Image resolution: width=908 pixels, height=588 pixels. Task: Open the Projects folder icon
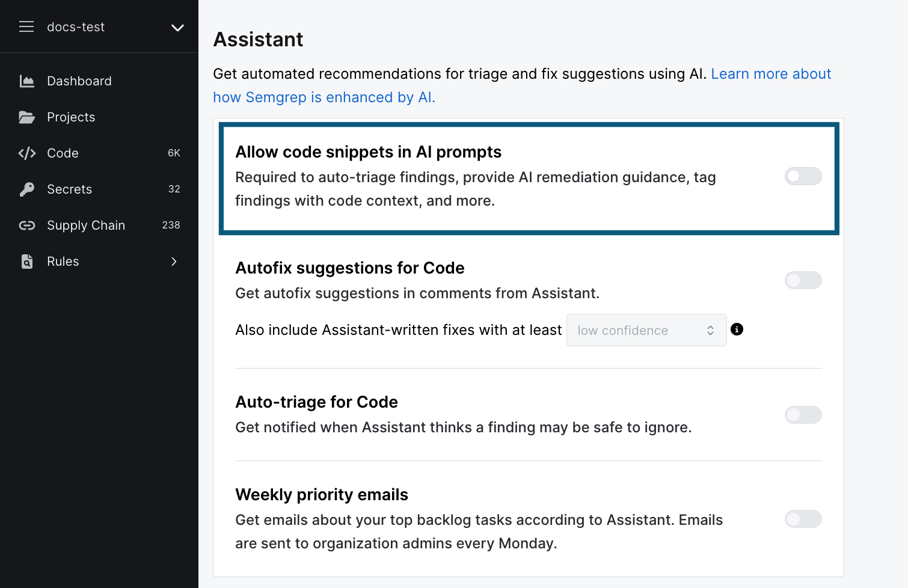point(27,117)
